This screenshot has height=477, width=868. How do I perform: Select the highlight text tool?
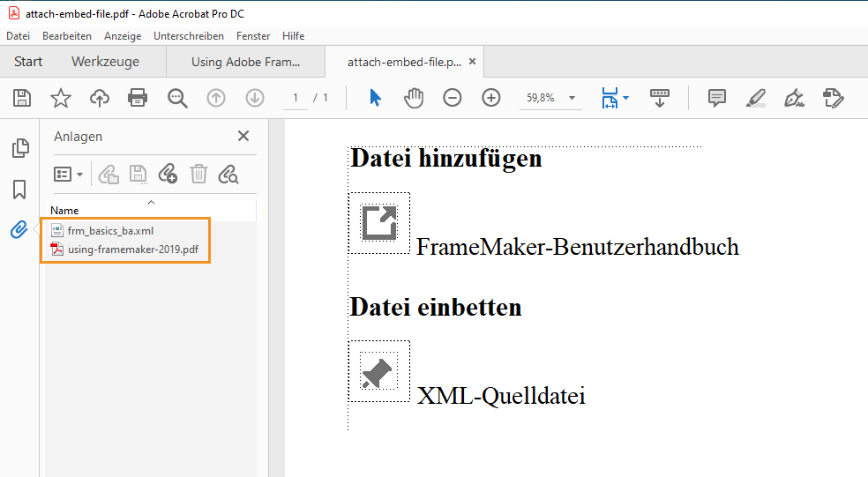[755, 98]
